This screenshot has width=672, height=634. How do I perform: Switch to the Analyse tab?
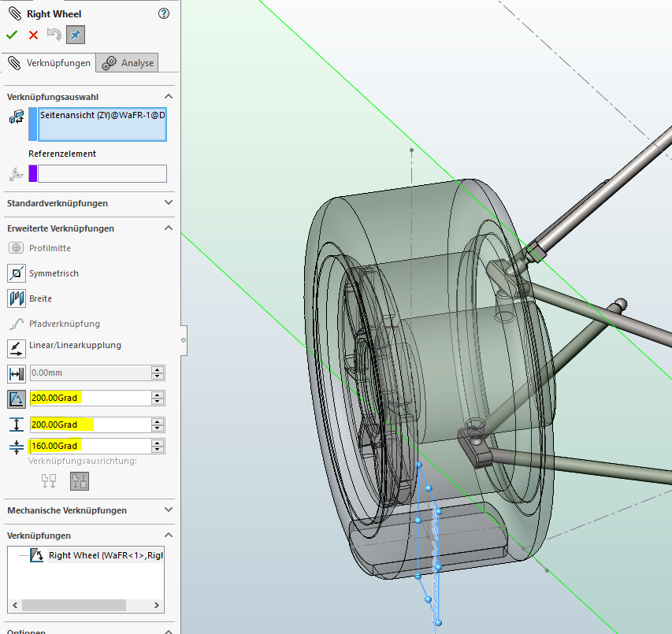pos(128,63)
